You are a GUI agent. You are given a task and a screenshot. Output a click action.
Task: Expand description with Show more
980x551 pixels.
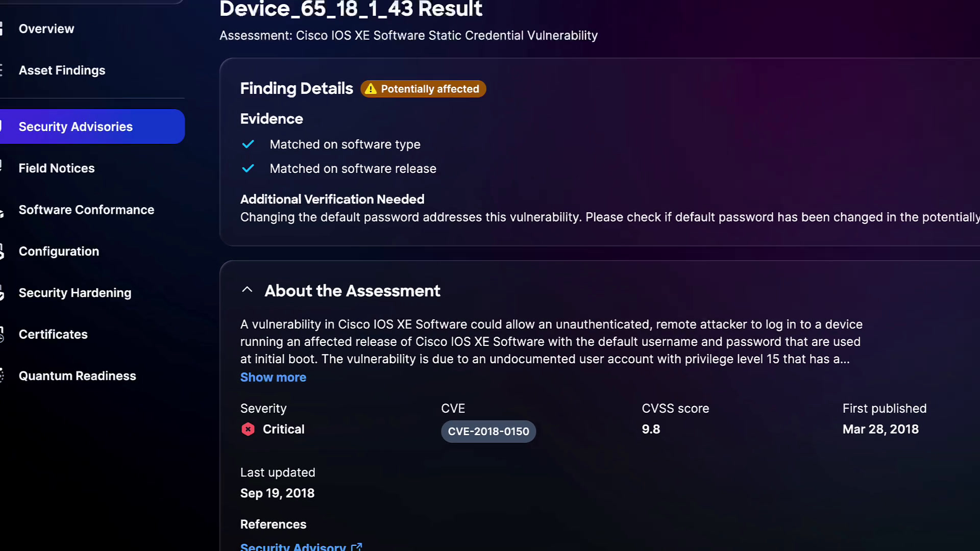click(x=273, y=378)
